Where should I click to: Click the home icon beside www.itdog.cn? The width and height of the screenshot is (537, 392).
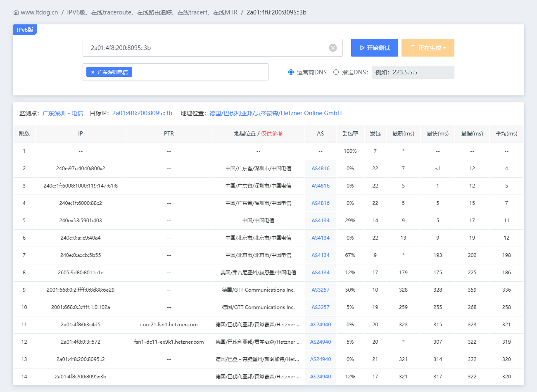click(x=16, y=12)
